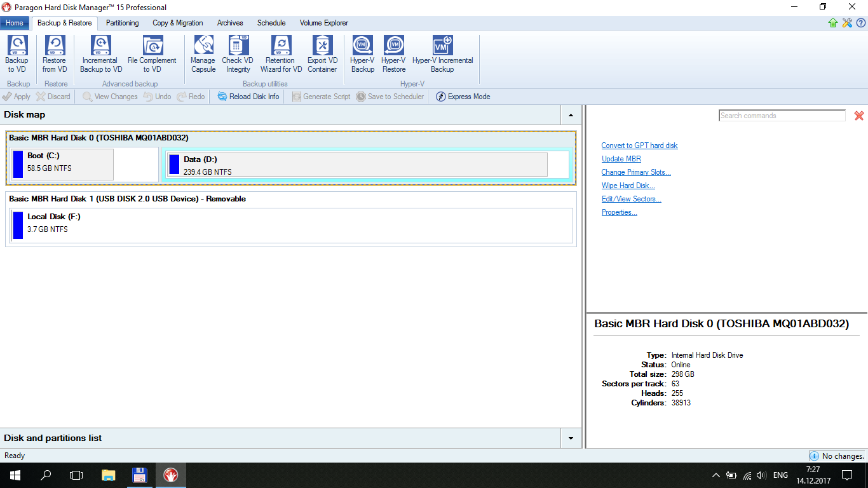
Task: Open View Changes
Action: pos(110,97)
